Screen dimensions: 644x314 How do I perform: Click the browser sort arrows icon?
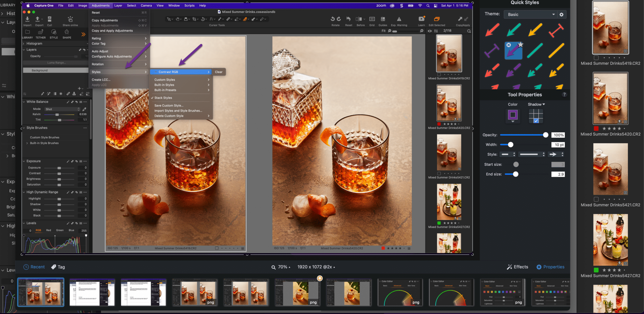436,31
